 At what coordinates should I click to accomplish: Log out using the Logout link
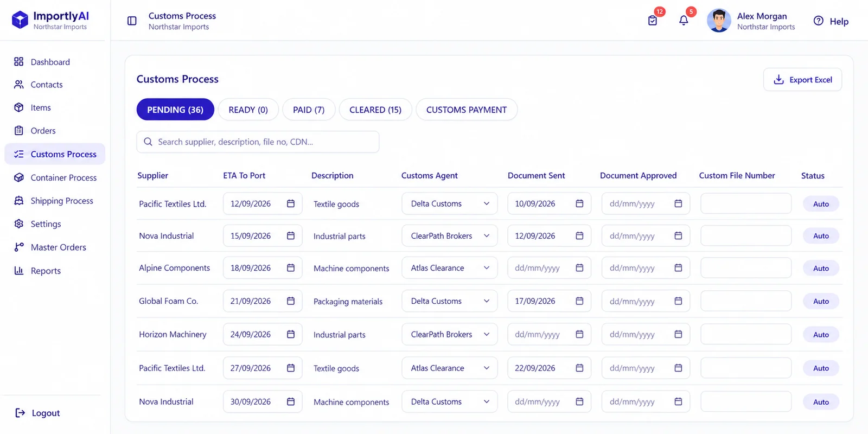pyautogui.click(x=37, y=413)
